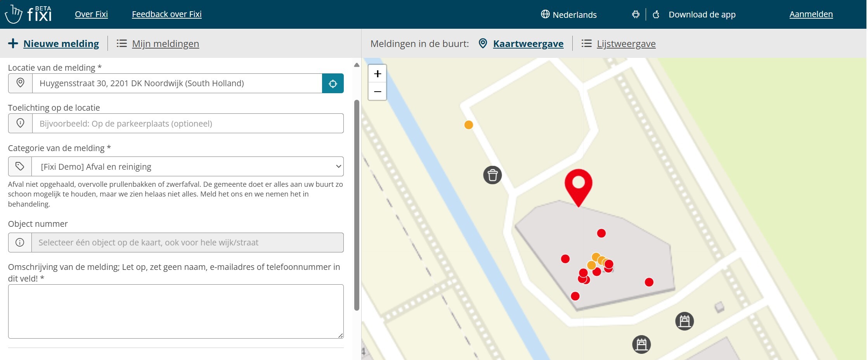Click the red location pin on map

click(x=578, y=185)
